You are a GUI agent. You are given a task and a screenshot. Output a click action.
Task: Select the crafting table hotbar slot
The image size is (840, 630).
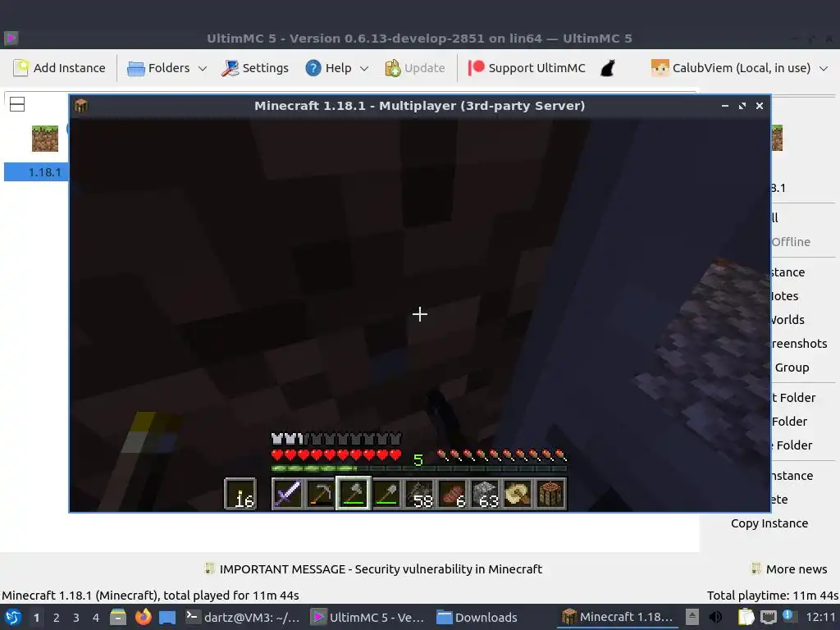550,494
